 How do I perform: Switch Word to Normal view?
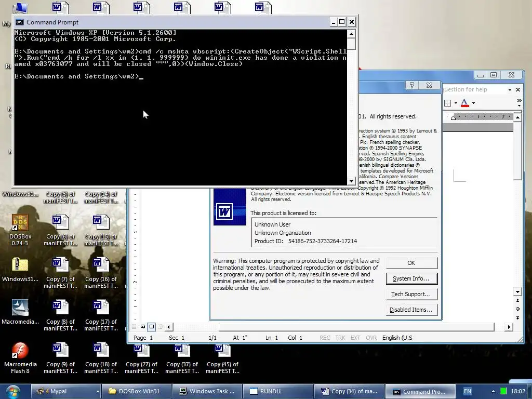[134, 327]
